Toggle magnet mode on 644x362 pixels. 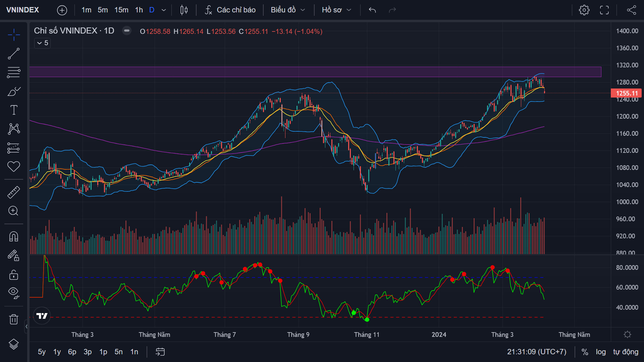point(14,237)
